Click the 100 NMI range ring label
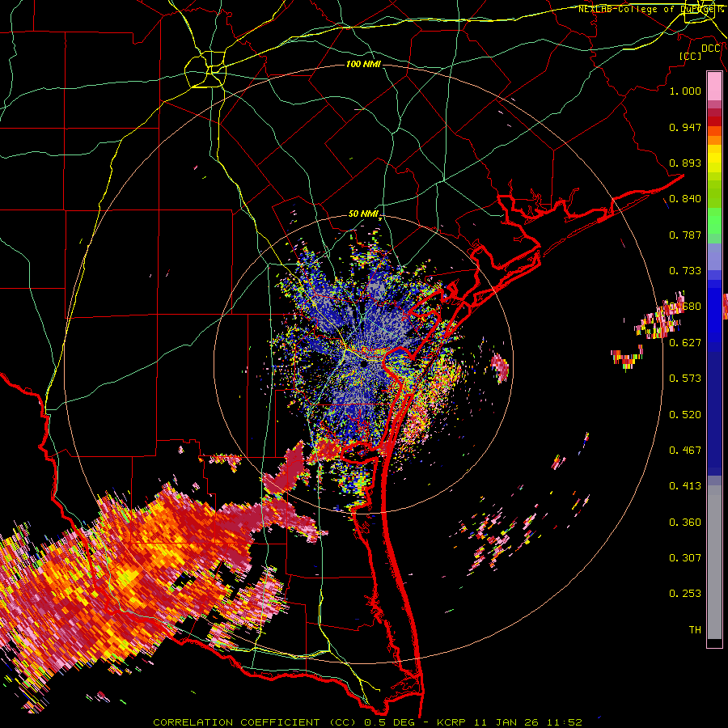 pos(363,64)
